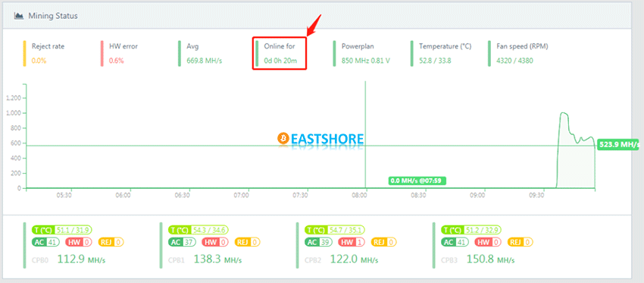
Task: Click the 850 MHz 0.81 V value
Action: [x=365, y=61]
